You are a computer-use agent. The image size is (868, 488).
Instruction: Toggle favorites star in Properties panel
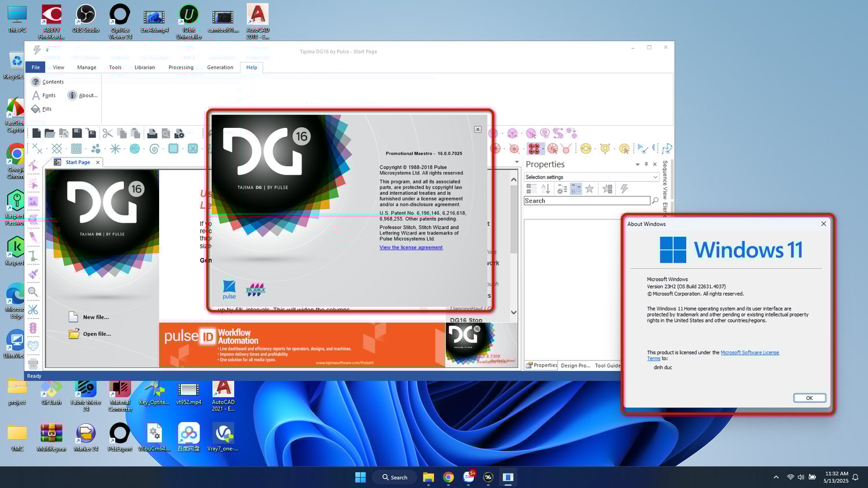point(590,189)
